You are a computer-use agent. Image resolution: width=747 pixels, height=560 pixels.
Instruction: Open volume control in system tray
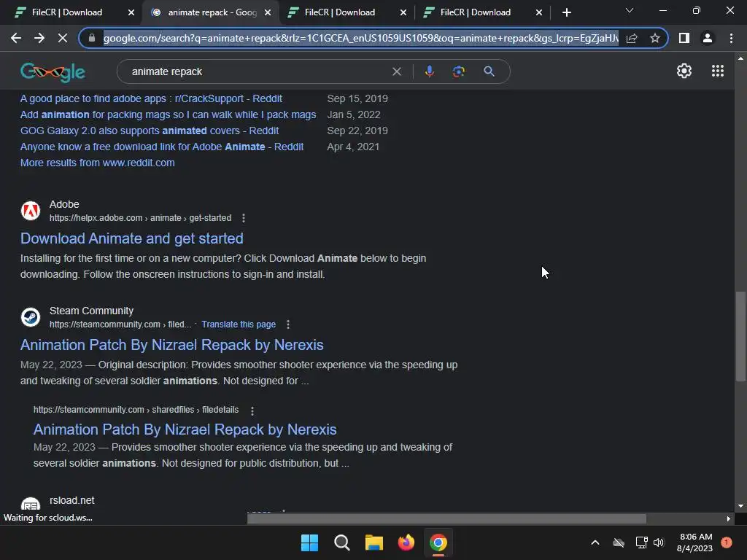[659, 542]
